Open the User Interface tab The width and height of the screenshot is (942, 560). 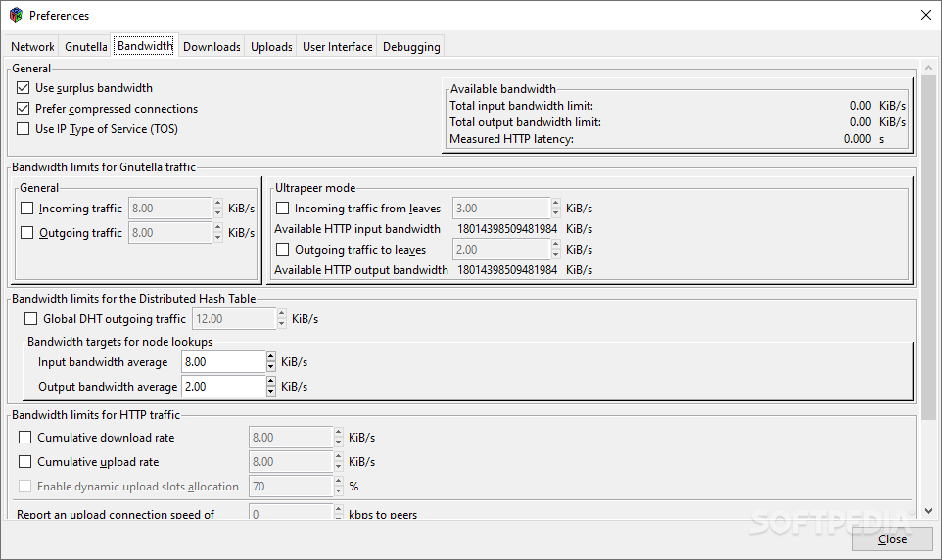pos(338,46)
